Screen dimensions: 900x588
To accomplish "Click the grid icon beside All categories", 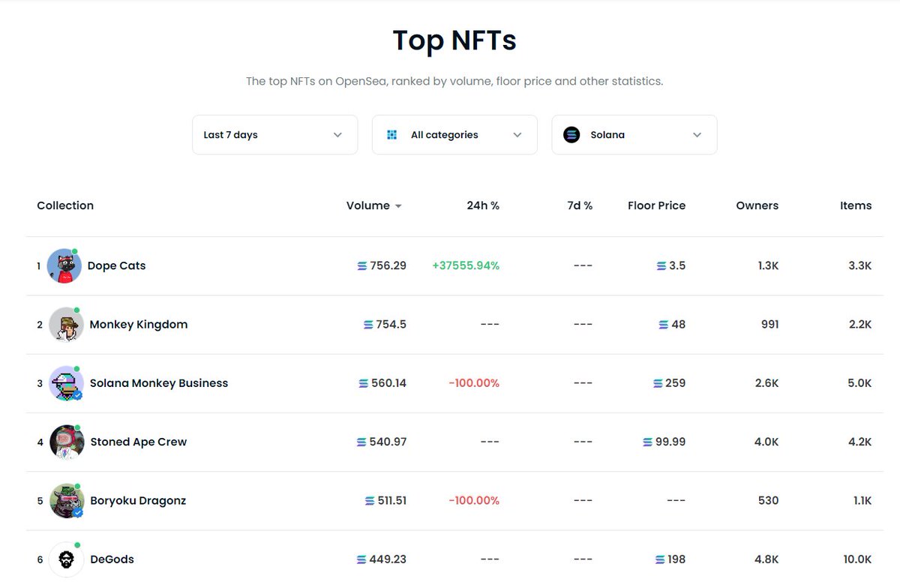I will (x=391, y=135).
